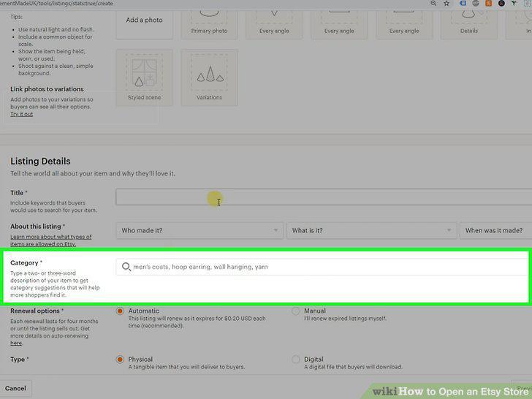Open the green Y-shaped extension icon
Image resolution: width=532 pixels, height=399 pixels.
(x=514, y=3)
